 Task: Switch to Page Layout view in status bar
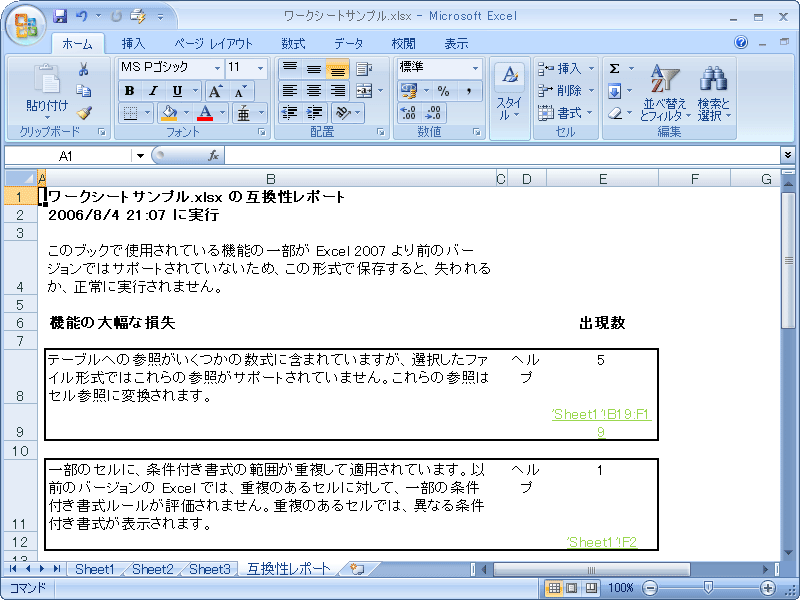(x=572, y=588)
